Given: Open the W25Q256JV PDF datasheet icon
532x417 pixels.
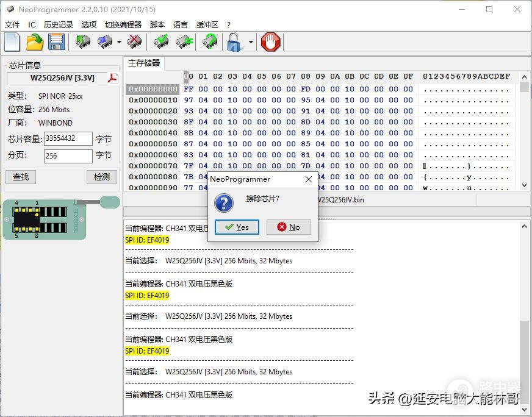Looking at the screenshot, I should pos(113,78).
